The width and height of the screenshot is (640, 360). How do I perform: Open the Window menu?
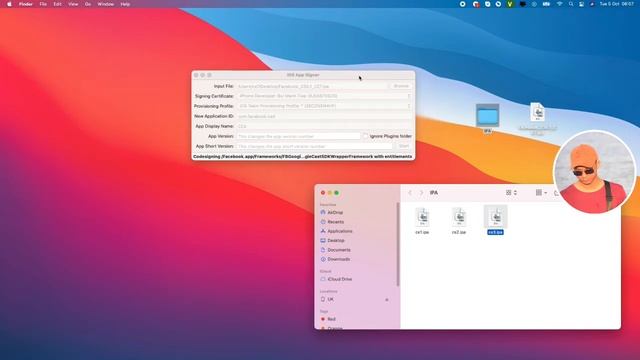105,4
